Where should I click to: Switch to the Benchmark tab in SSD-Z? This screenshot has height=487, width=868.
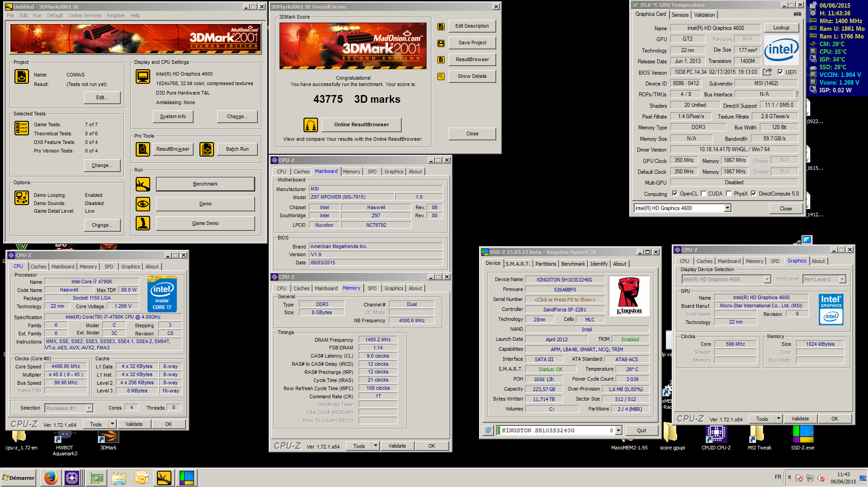pos(573,264)
